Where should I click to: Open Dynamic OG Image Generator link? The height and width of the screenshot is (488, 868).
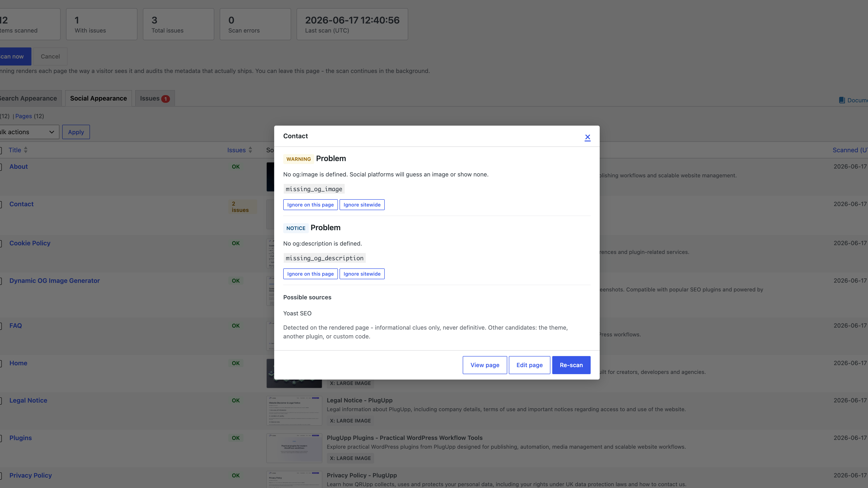pos(54,281)
